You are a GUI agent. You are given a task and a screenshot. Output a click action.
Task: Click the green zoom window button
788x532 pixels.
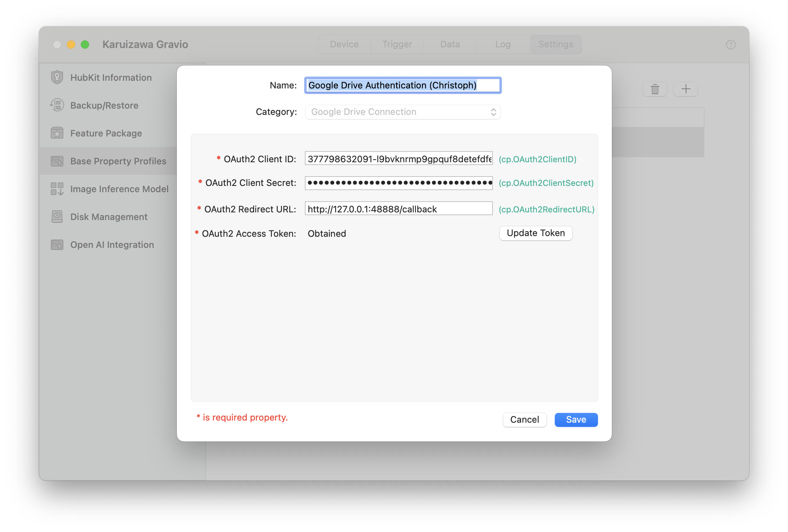click(x=85, y=45)
